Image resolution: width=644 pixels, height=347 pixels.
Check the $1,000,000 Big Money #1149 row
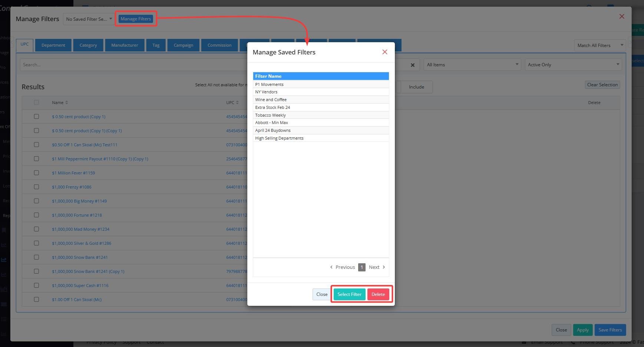point(36,201)
